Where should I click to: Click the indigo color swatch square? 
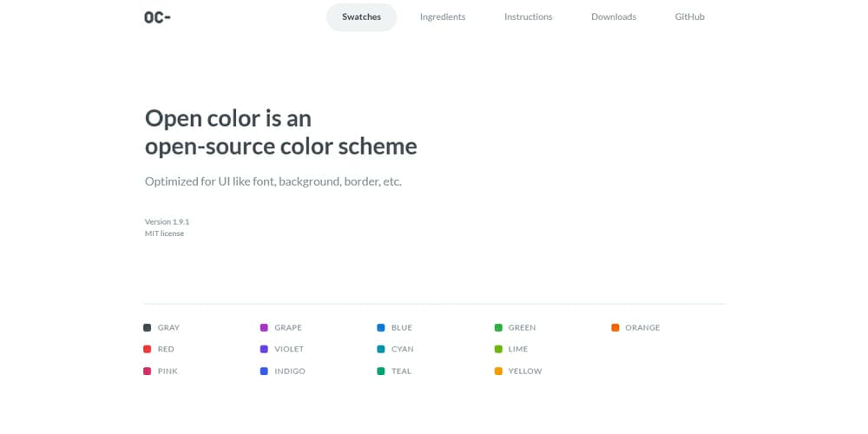264,372
